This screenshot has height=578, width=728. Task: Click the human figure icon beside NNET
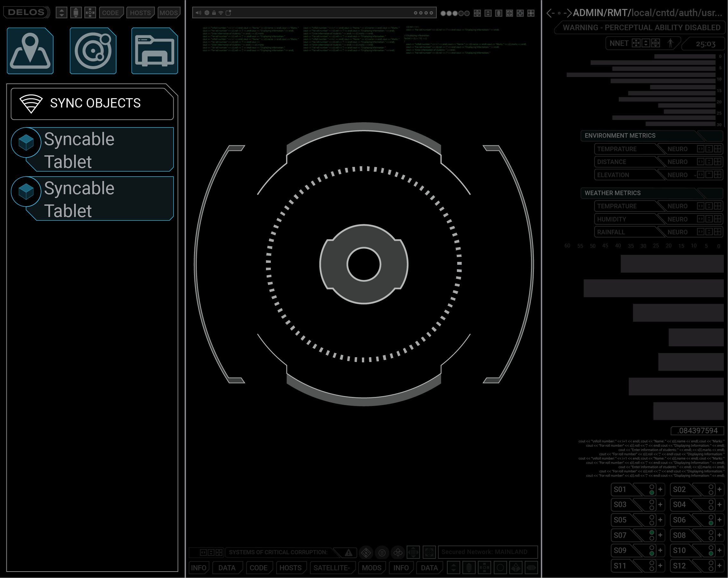[670, 43]
